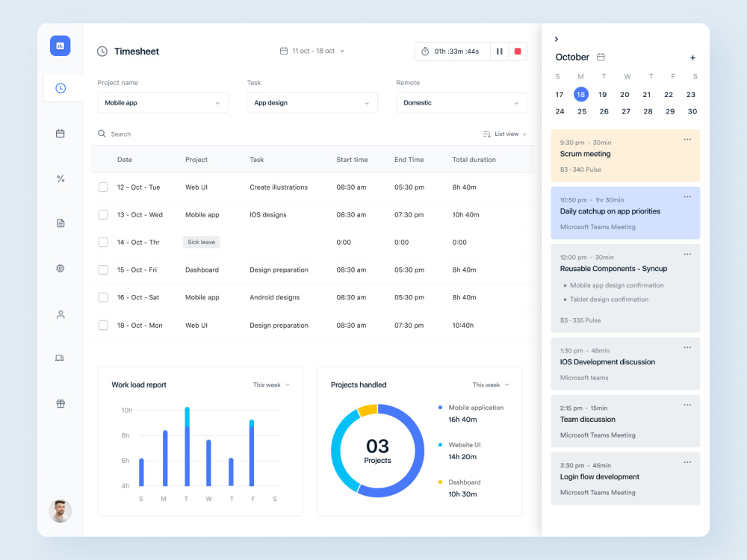This screenshot has width=747, height=560.
Task: Open Projects handled This week dropdown
Action: point(491,385)
